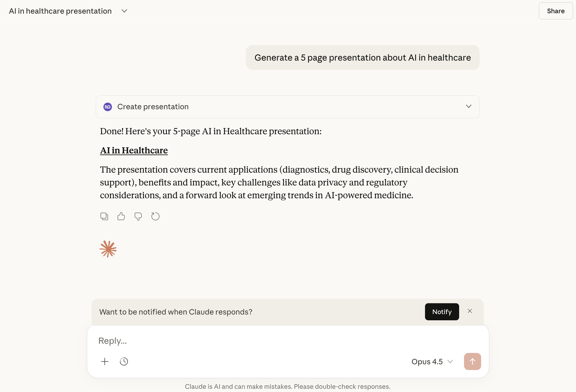Give the response a thumbs up

[x=121, y=216]
